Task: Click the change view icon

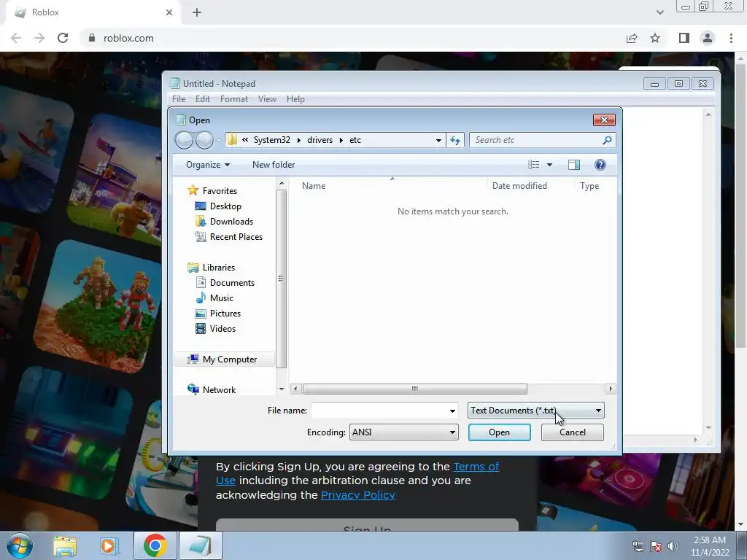Action: [x=533, y=165]
